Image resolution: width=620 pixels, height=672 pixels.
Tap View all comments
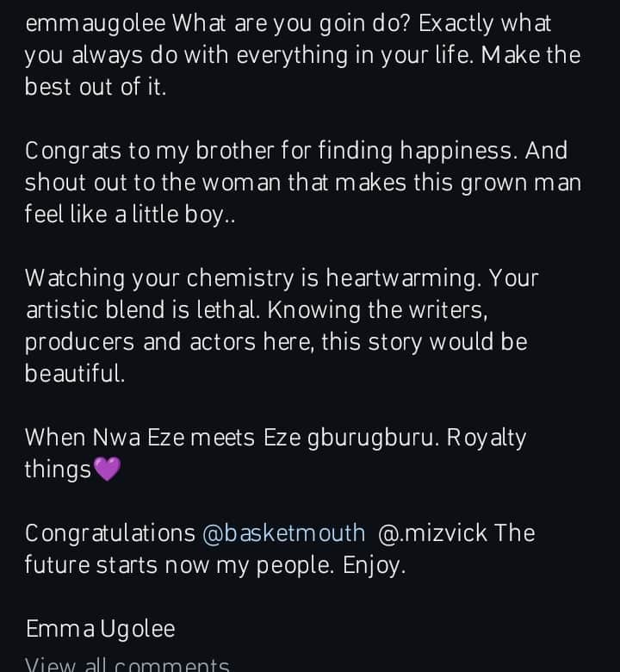point(127,663)
